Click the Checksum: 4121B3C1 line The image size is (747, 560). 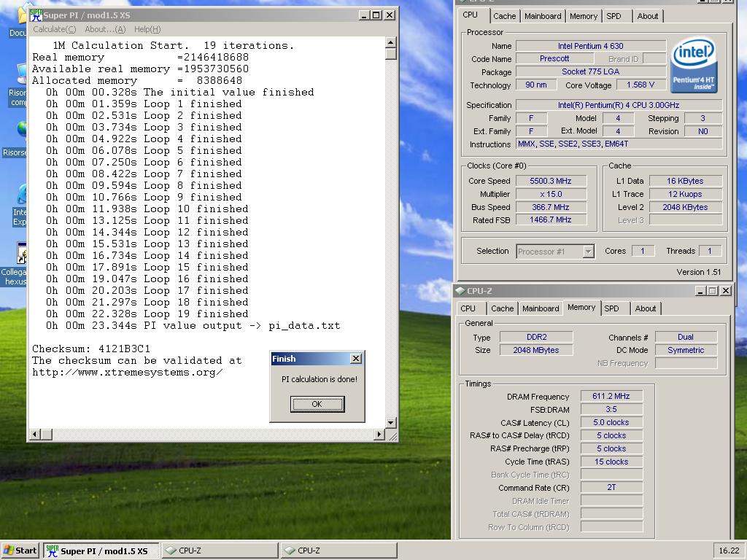pyautogui.click(x=91, y=349)
